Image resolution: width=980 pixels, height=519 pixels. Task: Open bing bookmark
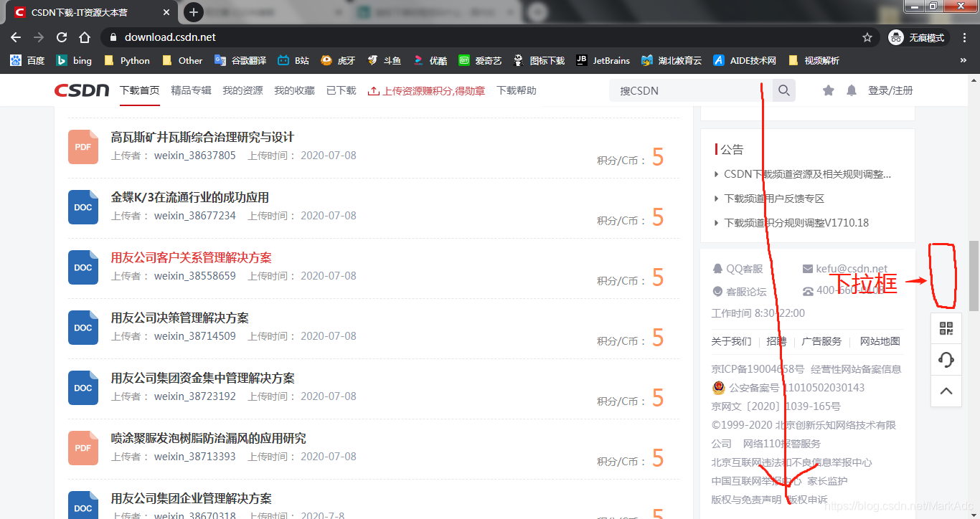pyautogui.click(x=75, y=61)
